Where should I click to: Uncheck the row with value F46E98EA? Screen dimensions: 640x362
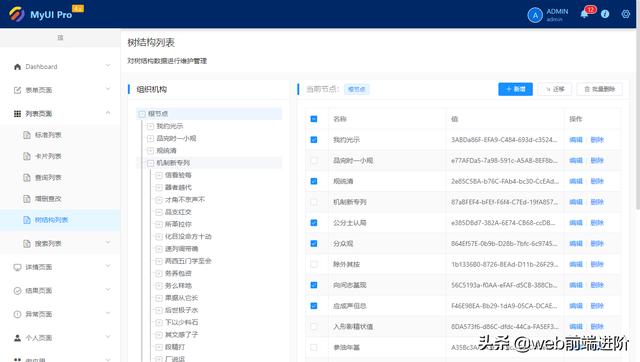313,306
